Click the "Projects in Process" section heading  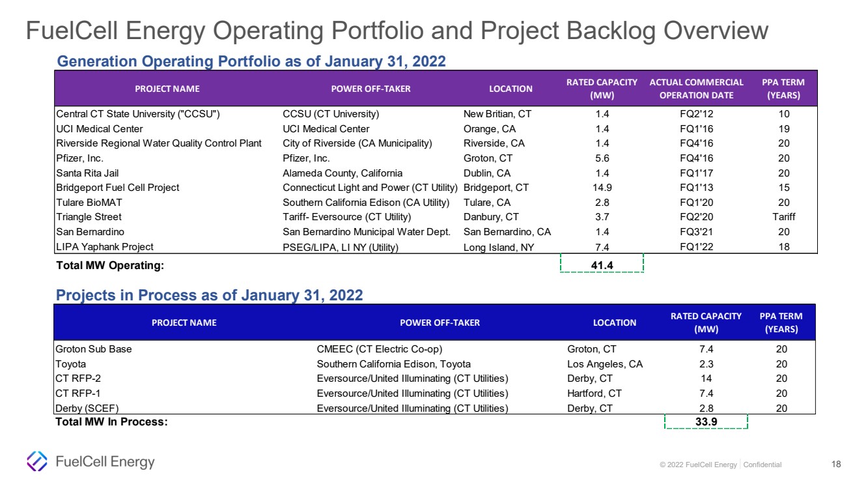click(210, 295)
